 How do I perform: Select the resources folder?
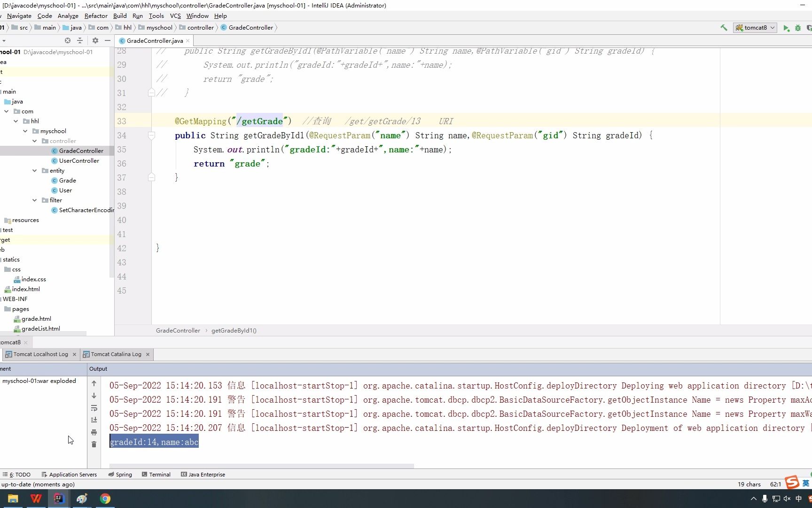[22, 220]
